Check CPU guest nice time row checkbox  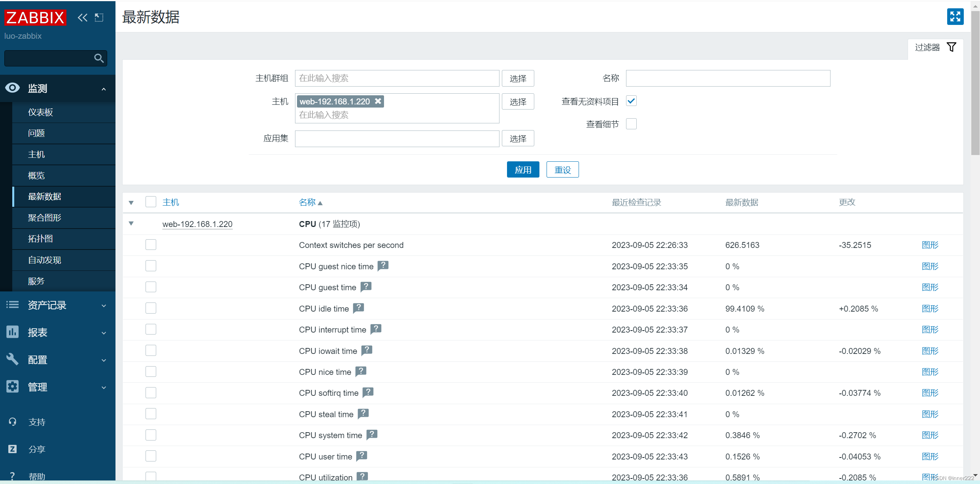[x=151, y=266]
